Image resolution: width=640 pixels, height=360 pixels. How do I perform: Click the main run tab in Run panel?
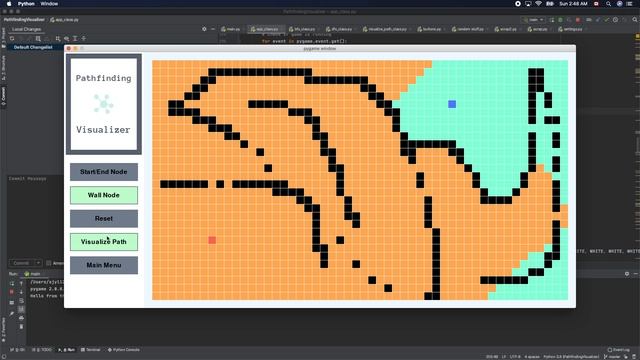point(33,274)
